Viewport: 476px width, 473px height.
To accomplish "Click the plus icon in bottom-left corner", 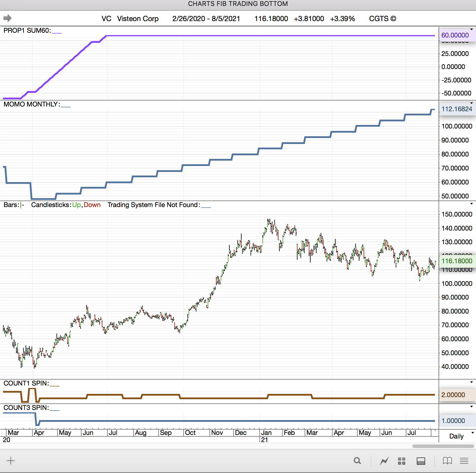I will pyautogui.click(x=11, y=461).
